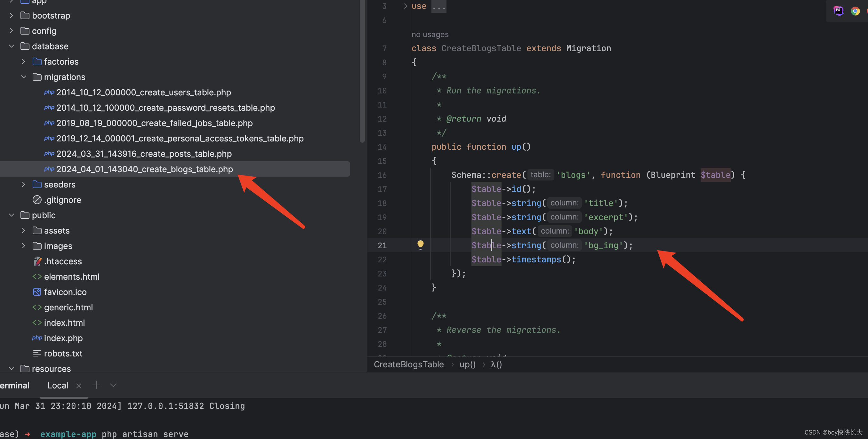The image size is (868, 439).
Task: Click the 'title' string on line 18
Action: [601, 203]
